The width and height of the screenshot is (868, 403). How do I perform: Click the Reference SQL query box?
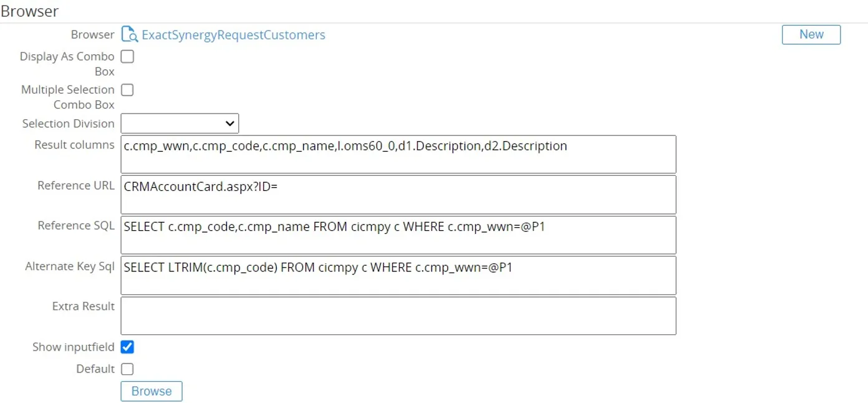[x=398, y=235]
